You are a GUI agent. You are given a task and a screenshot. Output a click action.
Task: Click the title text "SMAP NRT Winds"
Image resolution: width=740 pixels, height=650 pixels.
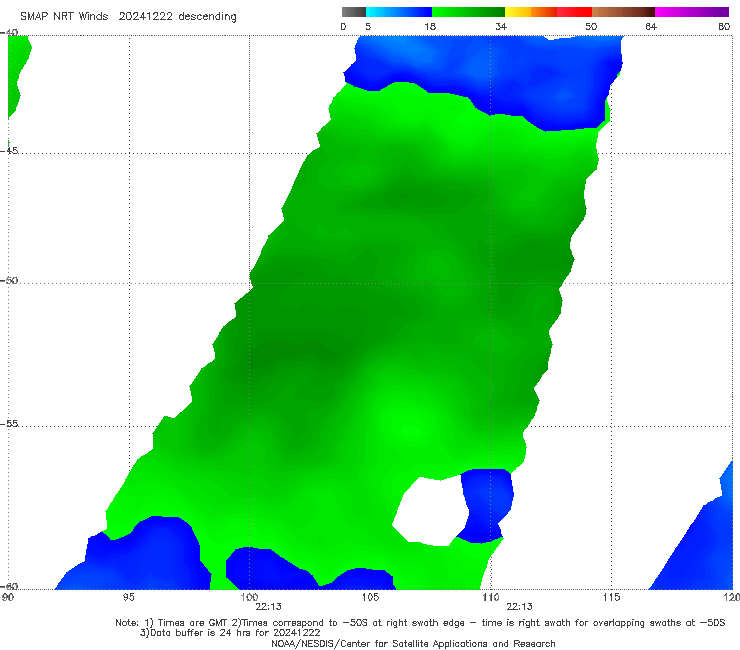pos(64,17)
